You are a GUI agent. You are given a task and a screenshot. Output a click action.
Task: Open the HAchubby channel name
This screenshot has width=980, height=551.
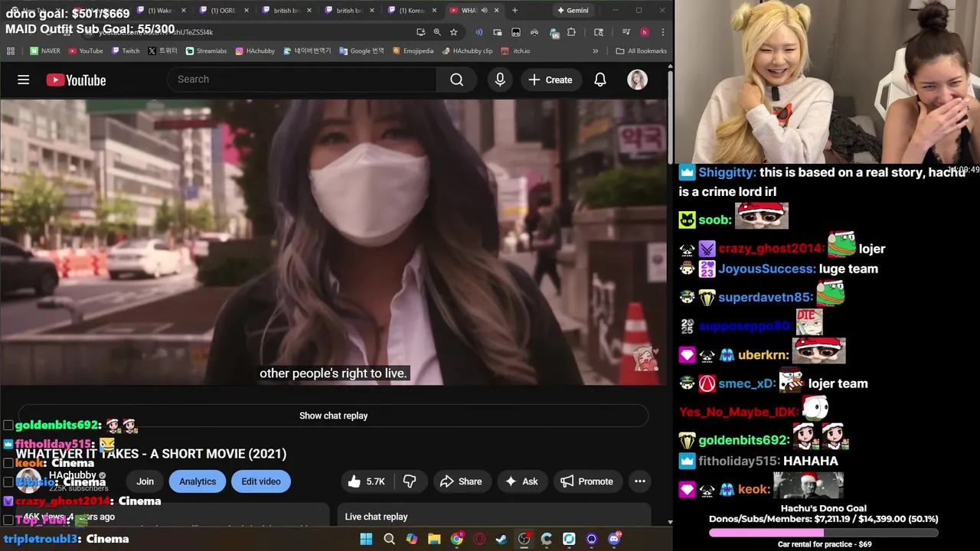coord(73,475)
